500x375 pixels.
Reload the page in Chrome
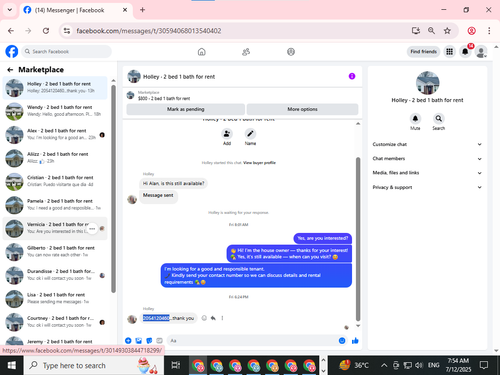click(x=46, y=31)
